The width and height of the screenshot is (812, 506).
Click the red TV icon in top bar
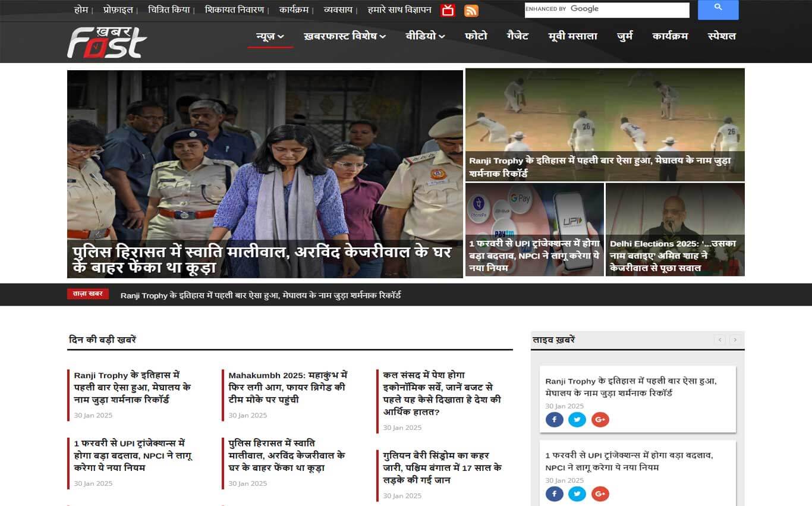[x=448, y=11]
